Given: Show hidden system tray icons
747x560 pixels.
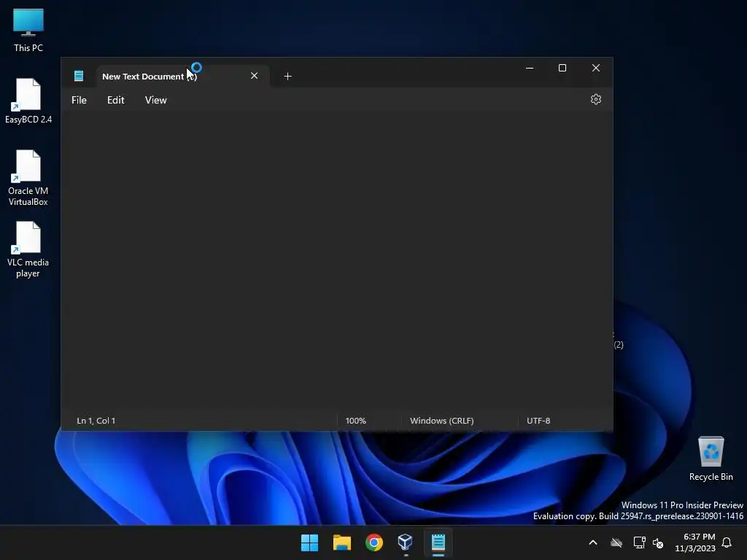Looking at the screenshot, I should 592,542.
